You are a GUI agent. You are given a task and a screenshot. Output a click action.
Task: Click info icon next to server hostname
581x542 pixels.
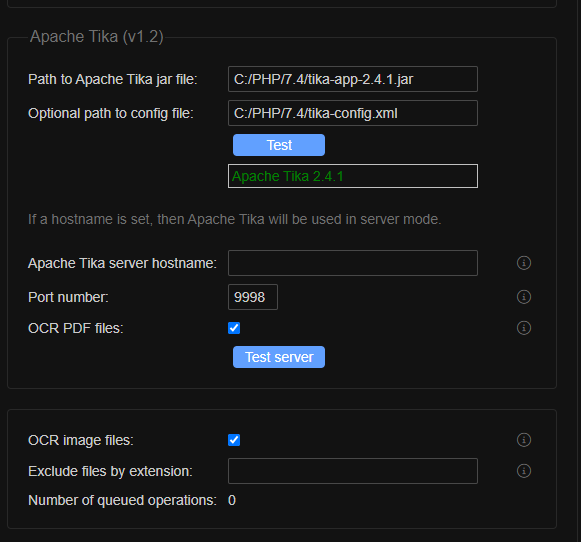click(x=524, y=263)
